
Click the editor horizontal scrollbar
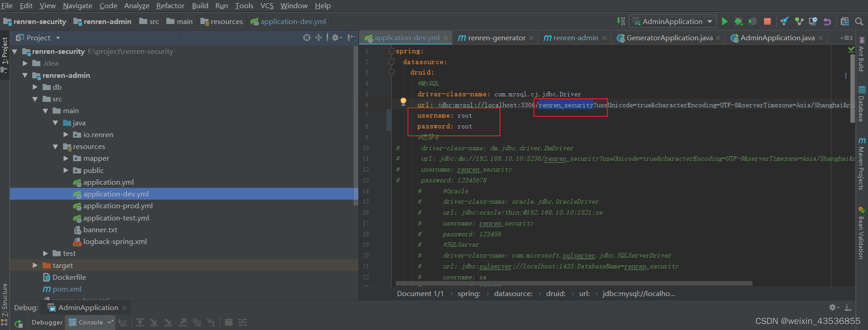pos(574,283)
